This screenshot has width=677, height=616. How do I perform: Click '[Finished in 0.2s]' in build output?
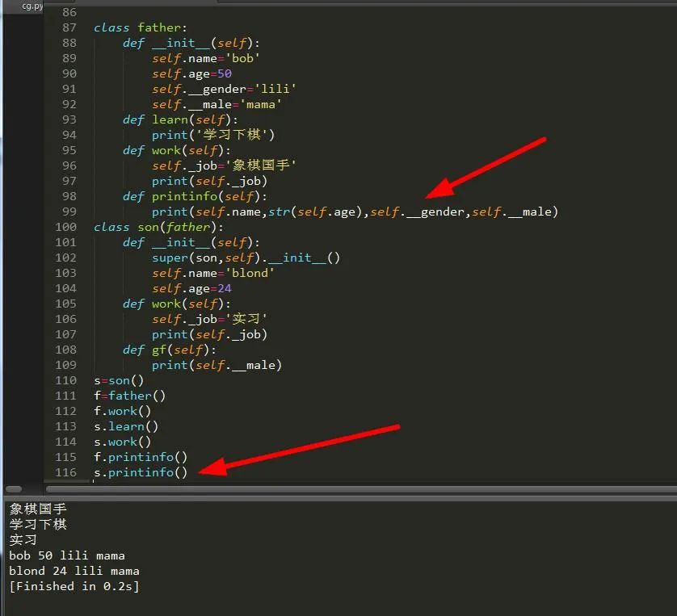pyautogui.click(x=74, y=586)
